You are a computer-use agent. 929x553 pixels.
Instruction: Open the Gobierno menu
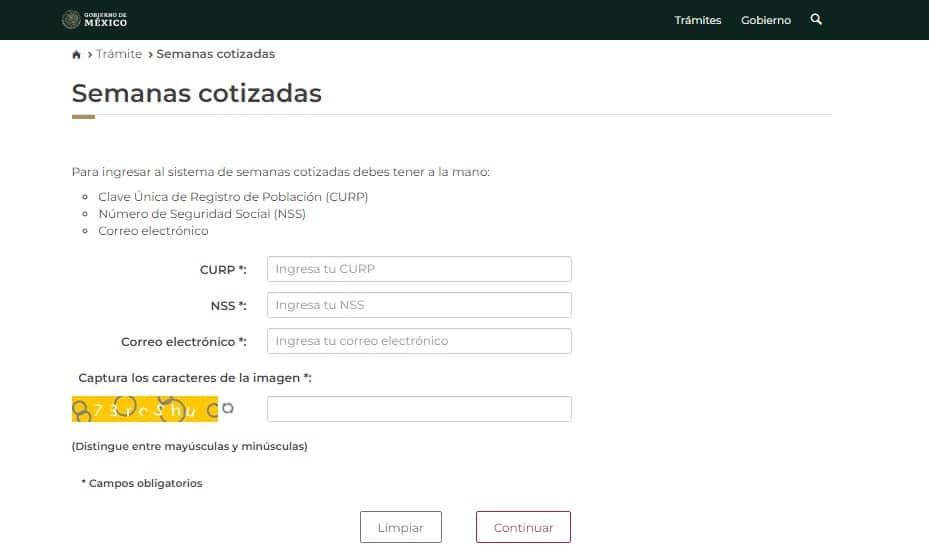[765, 20]
